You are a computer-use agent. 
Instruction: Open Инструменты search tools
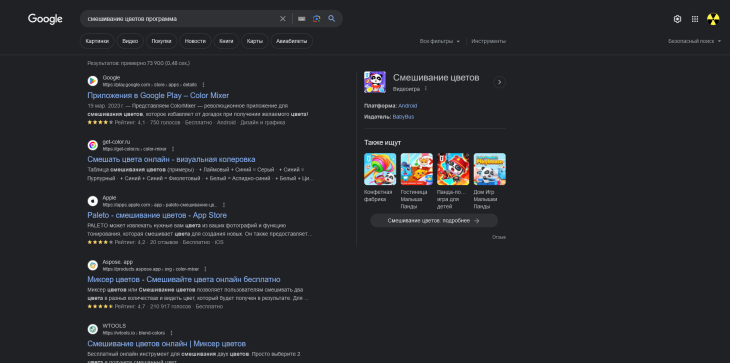pos(488,41)
